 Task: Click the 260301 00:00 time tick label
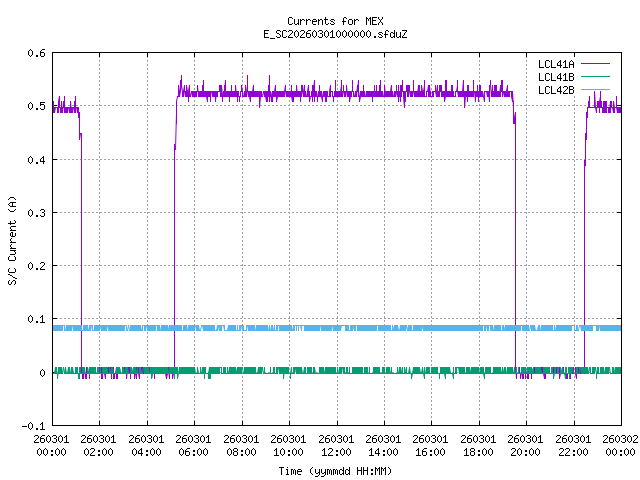tap(52, 445)
